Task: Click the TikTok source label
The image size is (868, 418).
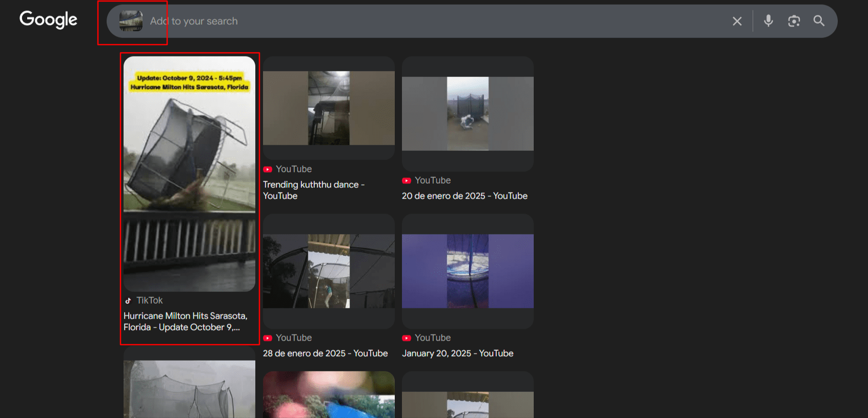Action: pos(149,301)
